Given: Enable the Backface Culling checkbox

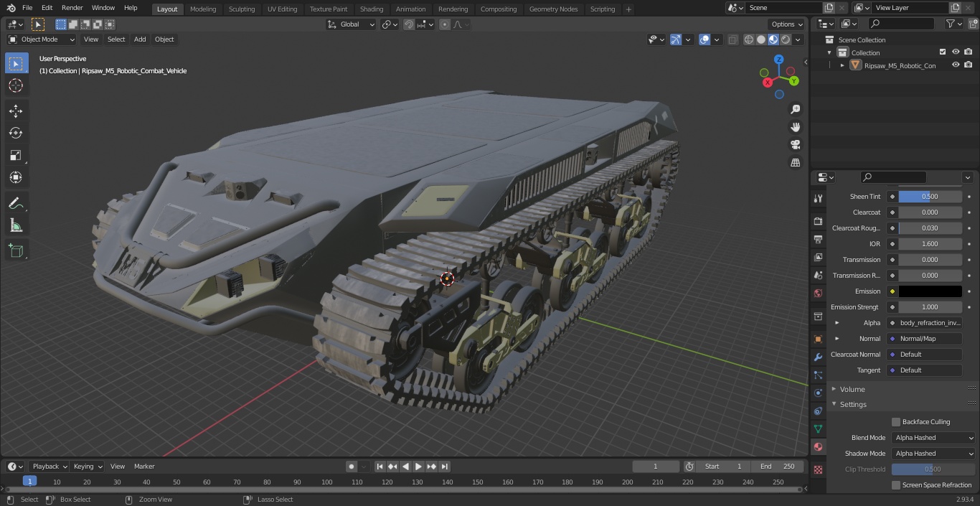Looking at the screenshot, I should click(895, 422).
